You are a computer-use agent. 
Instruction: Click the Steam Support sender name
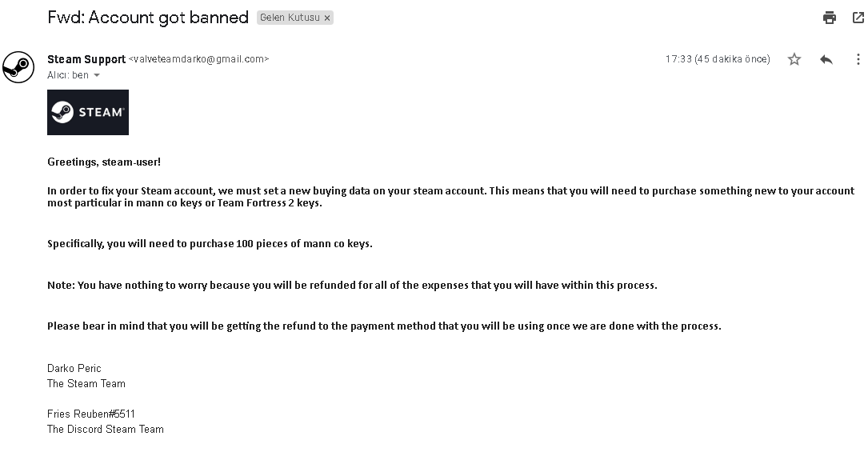86,59
